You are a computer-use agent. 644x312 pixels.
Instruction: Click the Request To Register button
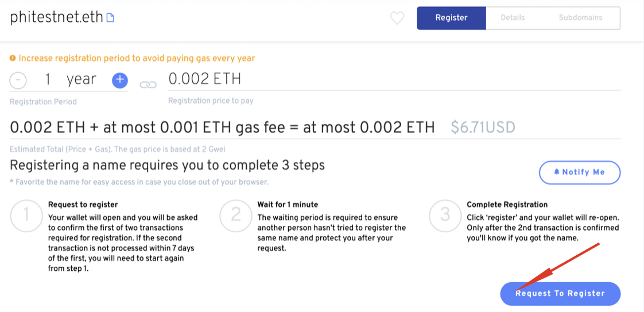560,294
